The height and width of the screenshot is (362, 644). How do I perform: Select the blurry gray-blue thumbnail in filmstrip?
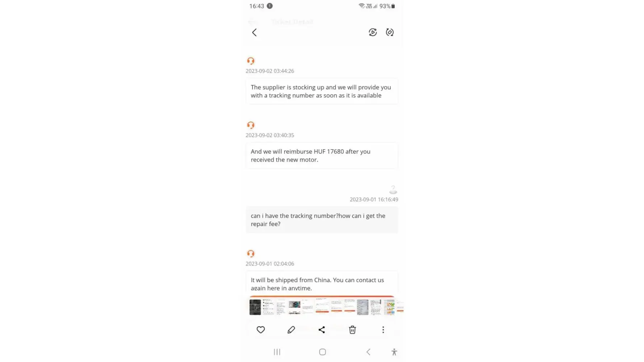pyautogui.click(x=363, y=307)
